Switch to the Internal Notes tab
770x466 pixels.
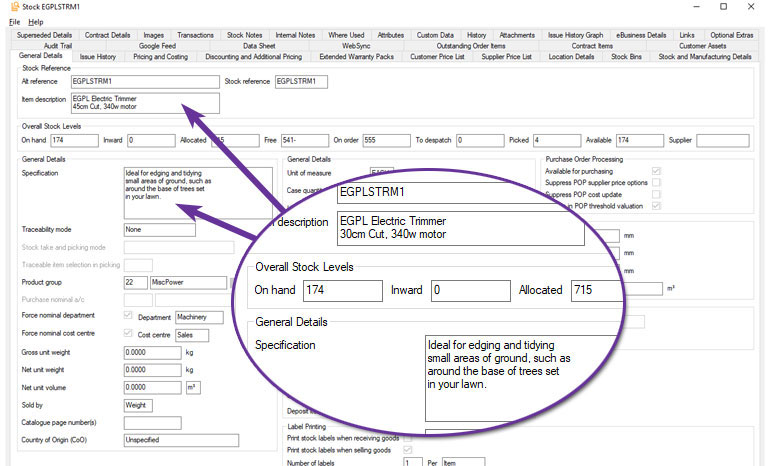[x=295, y=35]
